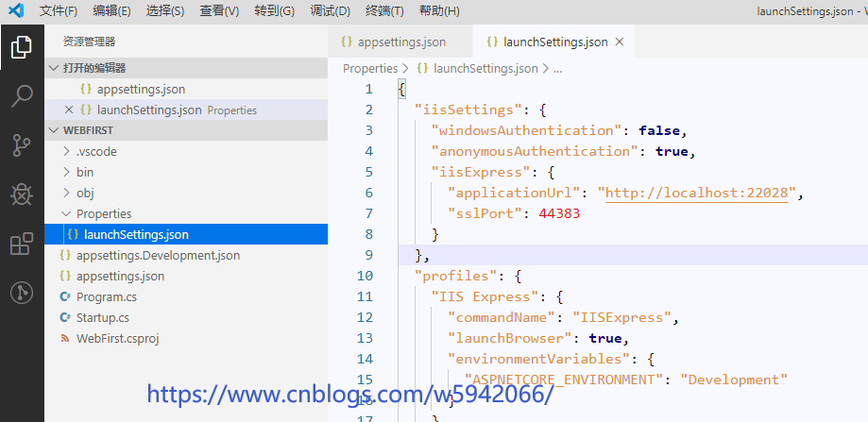The height and width of the screenshot is (422, 868).
Task: Open the 终端(T) menu
Action: [384, 11]
